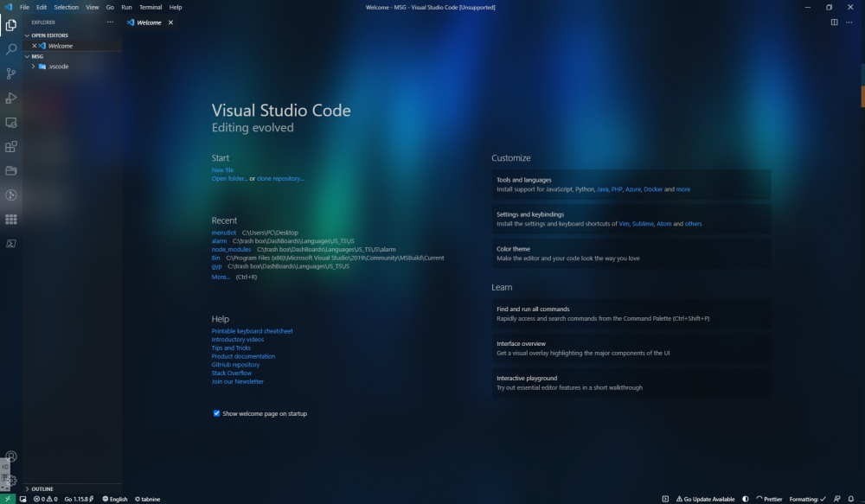The height and width of the screenshot is (504, 865).
Task: Open the PowerShell icon in the activity bar
Action: (x=11, y=244)
